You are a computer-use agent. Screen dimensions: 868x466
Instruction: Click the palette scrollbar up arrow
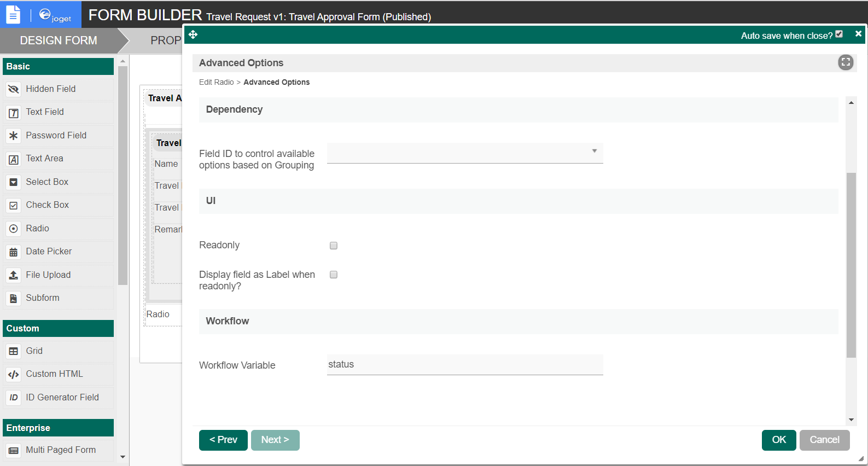(123, 61)
